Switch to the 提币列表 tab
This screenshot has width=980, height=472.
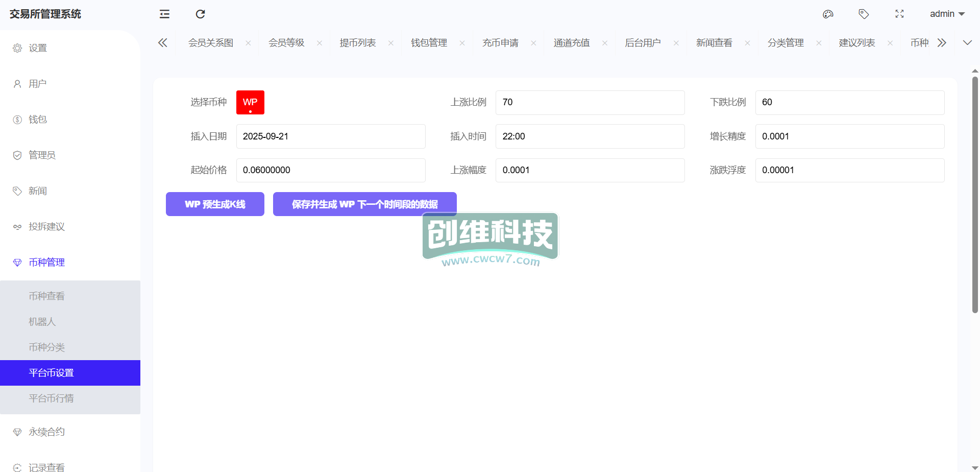point(358,43)
